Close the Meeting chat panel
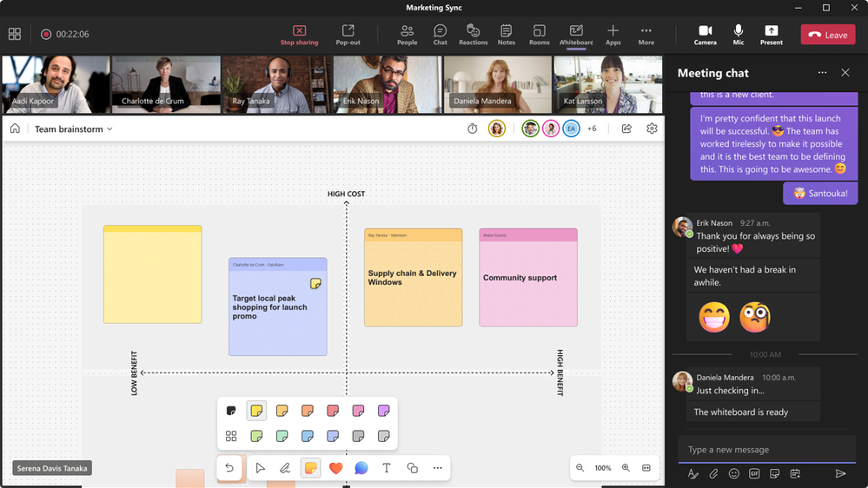The height and width of the screenshot is (488, 868). pyautogui.click(x=845, y=72)
